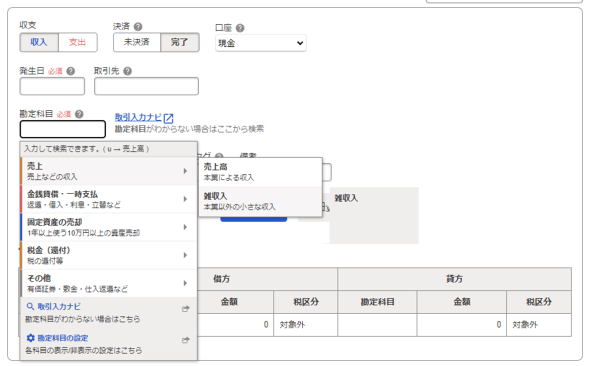Screen dimensions: 590x366
Task: Choose 固定資産の売却 category
Action: click(x=109, y=227)
